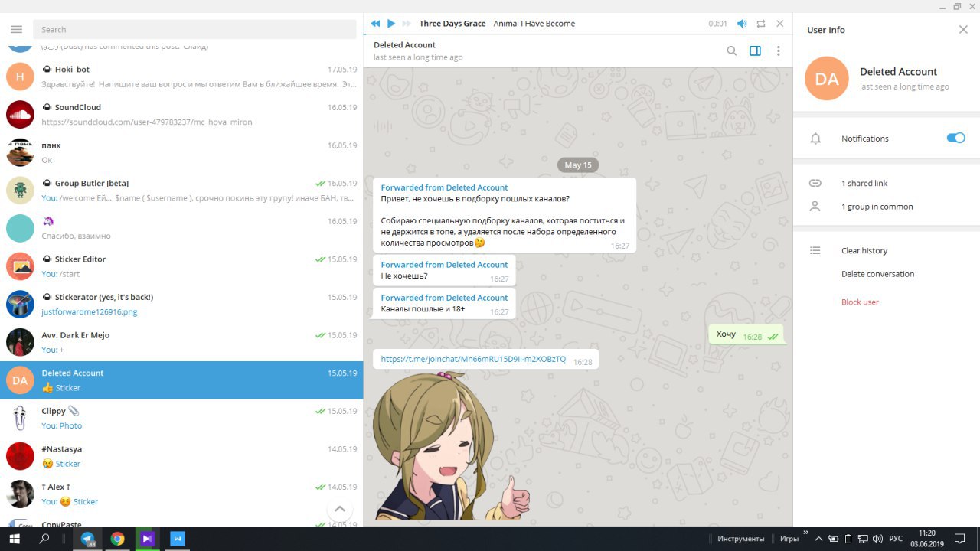Open Windows taskbar search
This screenshot has height=551, width=980.
[x=44, y=539]
